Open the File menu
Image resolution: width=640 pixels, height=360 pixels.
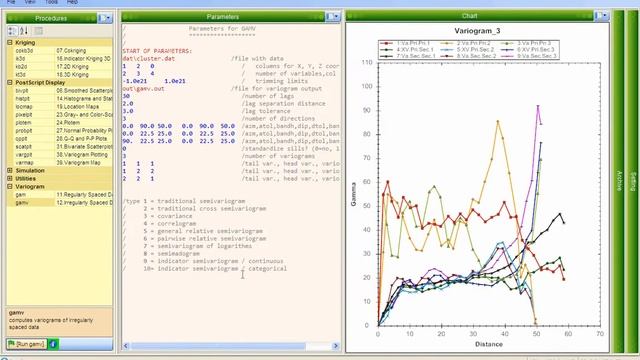[x=11, y=2]
